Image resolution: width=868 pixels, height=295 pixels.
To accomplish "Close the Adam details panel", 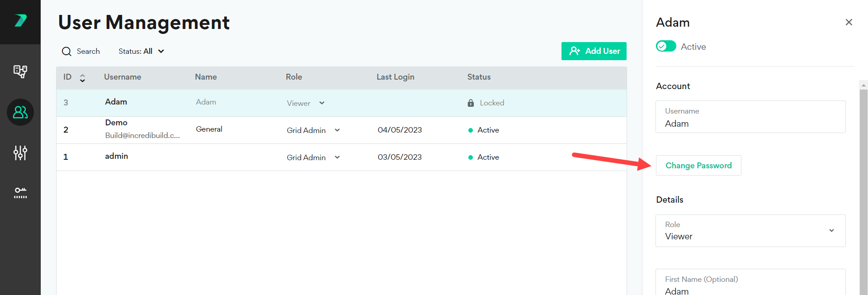I will pos(849,22).
